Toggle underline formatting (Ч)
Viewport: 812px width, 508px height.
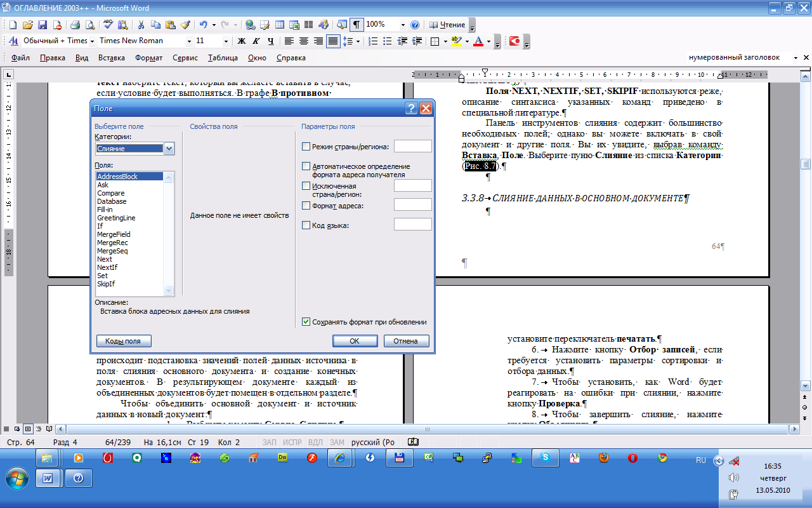(x=271, y=41)
